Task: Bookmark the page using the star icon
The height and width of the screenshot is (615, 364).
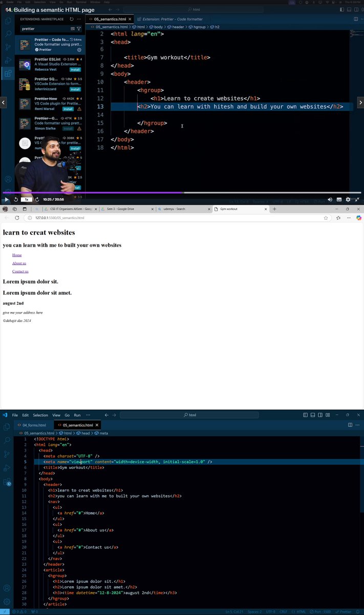Action: [x=326, y=218]
